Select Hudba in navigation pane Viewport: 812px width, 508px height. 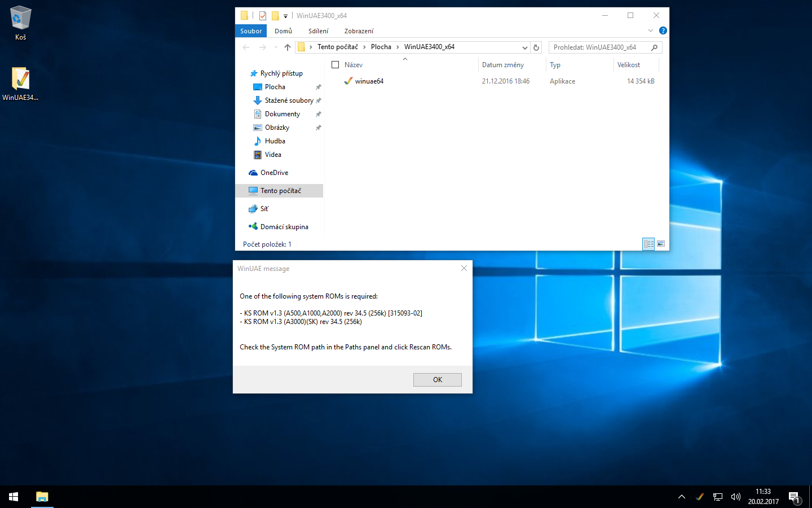(x=275, y=141)
